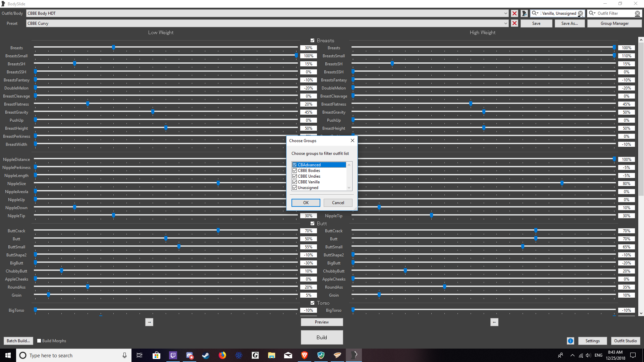The width and height of the screenshot is (644, 362).
Task: Open the taskbar clock and calendar
Action: pyautogui.click(x=615, y=355)
